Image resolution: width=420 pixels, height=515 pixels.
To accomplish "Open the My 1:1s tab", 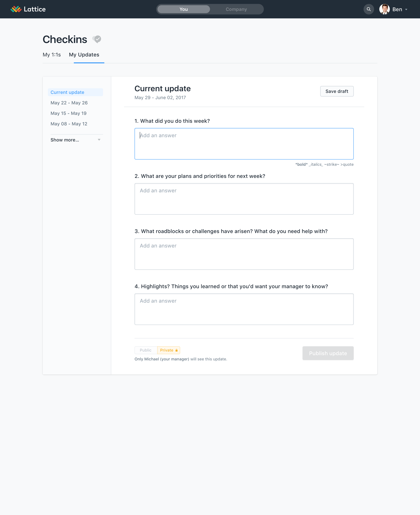I will [52, 55].
